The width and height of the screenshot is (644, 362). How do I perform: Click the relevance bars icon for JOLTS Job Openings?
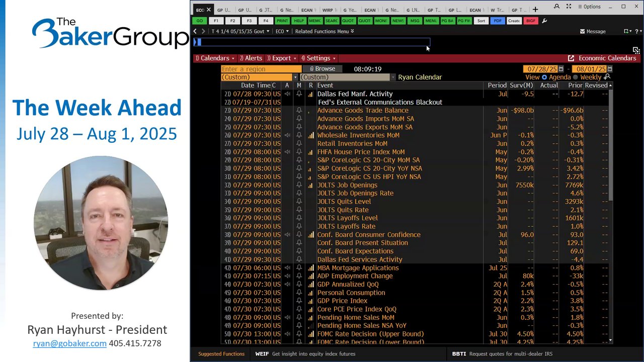tap(310, 185)
